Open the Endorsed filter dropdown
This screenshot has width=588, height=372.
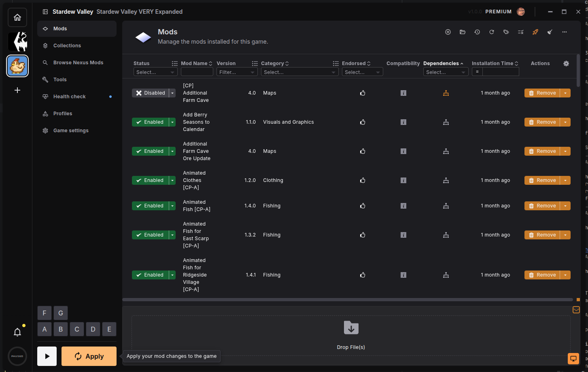coord(363,72)
